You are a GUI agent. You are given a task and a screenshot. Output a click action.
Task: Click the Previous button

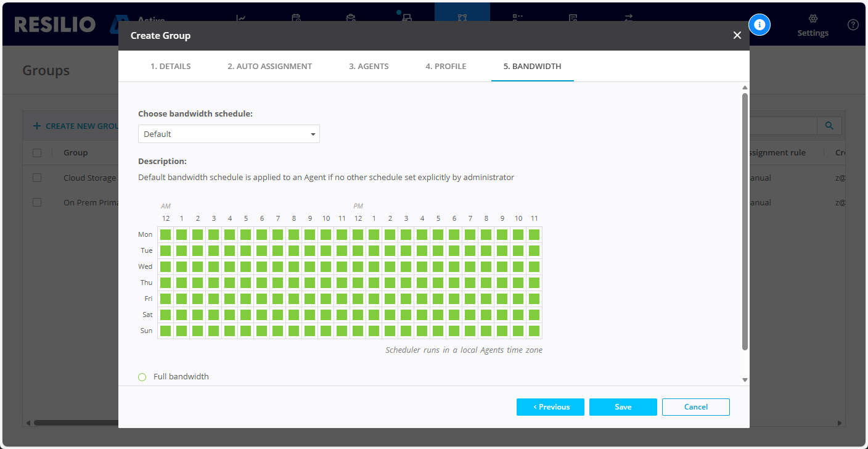(x=550, y=407)
